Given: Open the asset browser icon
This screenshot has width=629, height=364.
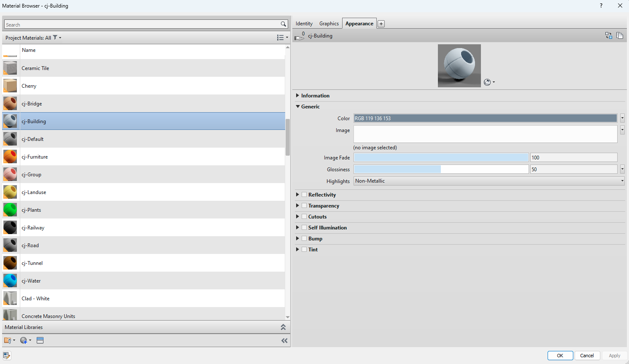Looking at the screenshot, I should point(40,340).
